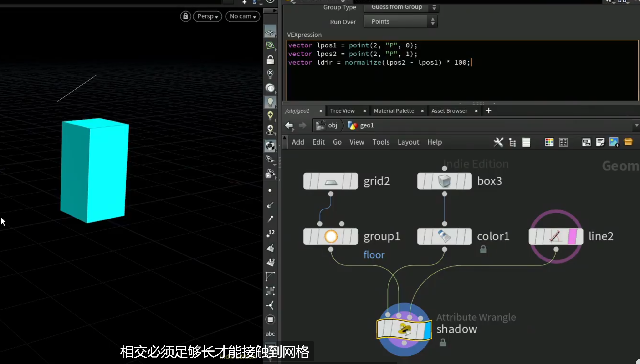Click the light bulb display option icon

click(270, 102)
